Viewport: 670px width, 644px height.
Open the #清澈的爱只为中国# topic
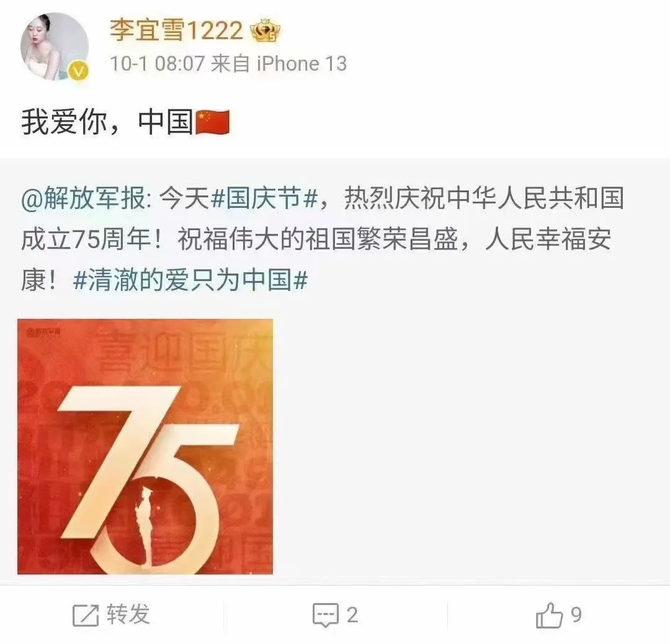tap(190, 281)
